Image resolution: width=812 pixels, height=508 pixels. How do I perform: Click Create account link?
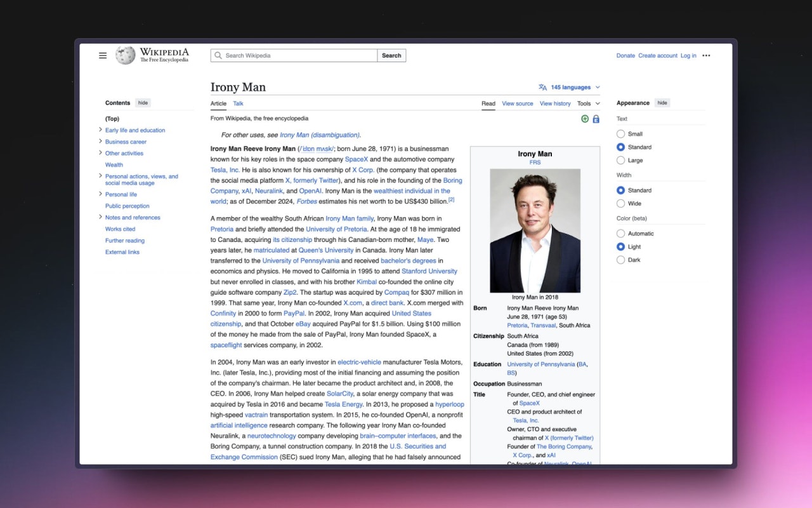point(658,56)
